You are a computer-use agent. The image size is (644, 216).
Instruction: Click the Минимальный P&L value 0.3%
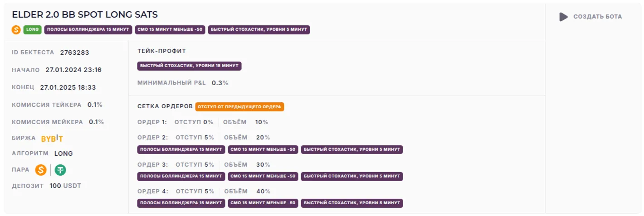tap(220, 83)
